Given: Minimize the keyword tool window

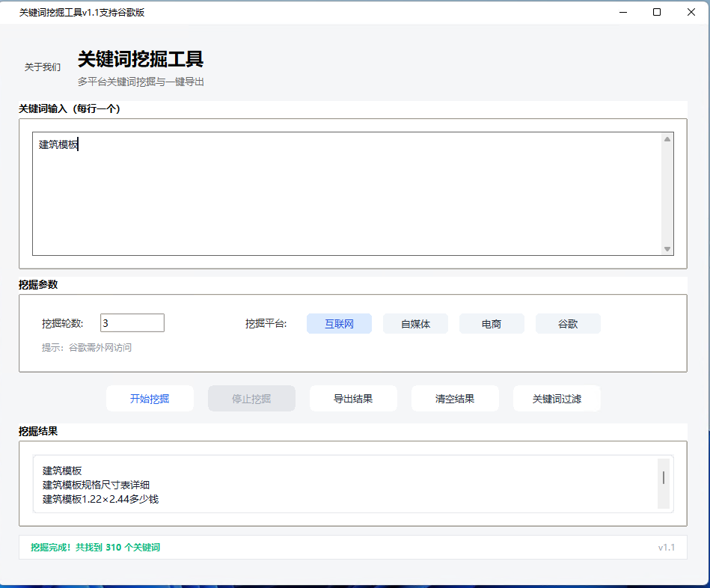Looking at the screenshot, I should tap(622, 12).
